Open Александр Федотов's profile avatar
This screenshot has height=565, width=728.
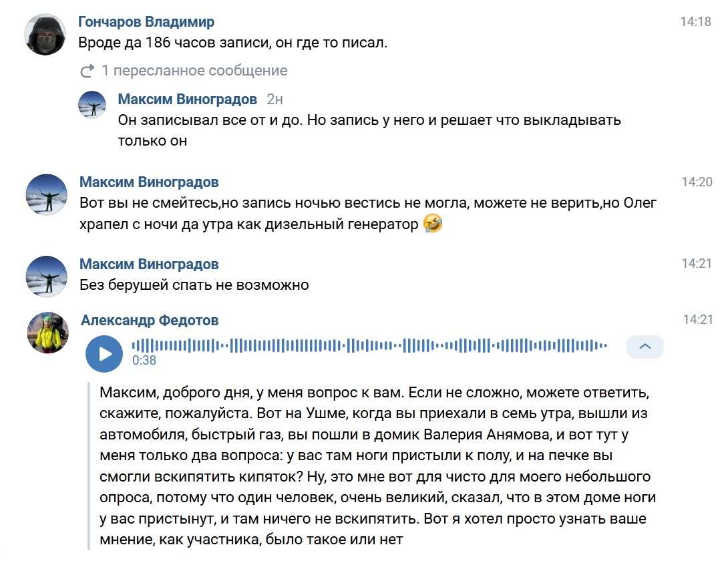tap(47, 332)
